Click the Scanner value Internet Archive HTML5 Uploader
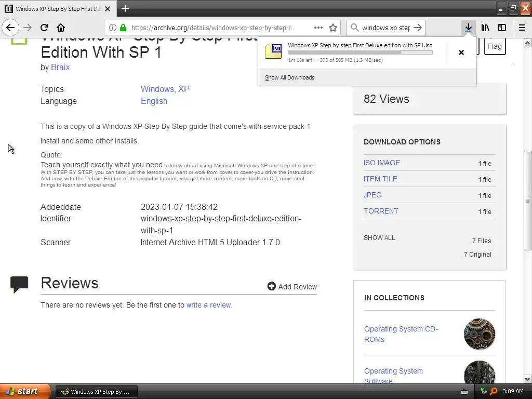 coord(210,242)
